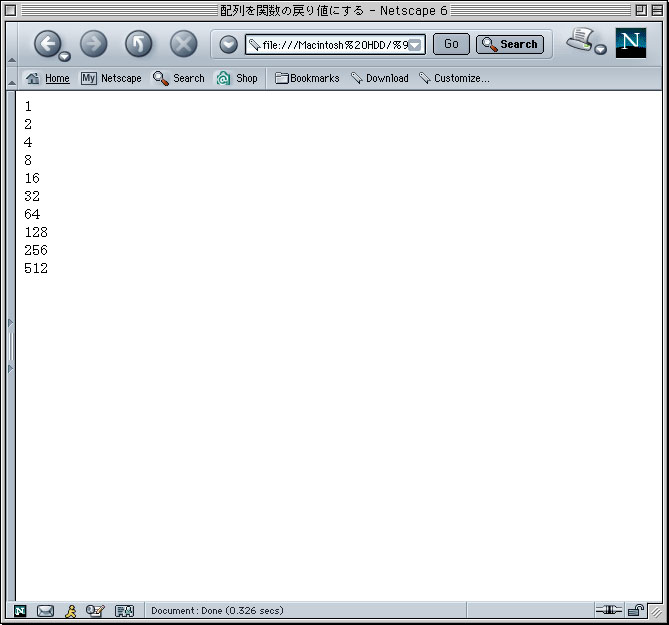Open the Home link in personal toolbar
Viewport: 669px width, 625px height.
[x=57, y=78]
